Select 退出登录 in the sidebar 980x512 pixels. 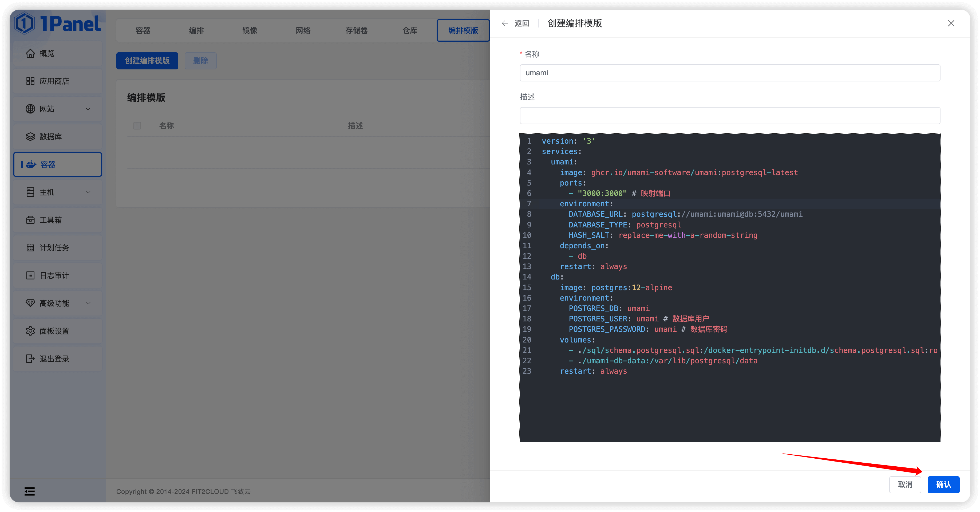pyautogui.click(x=58, y=359)
